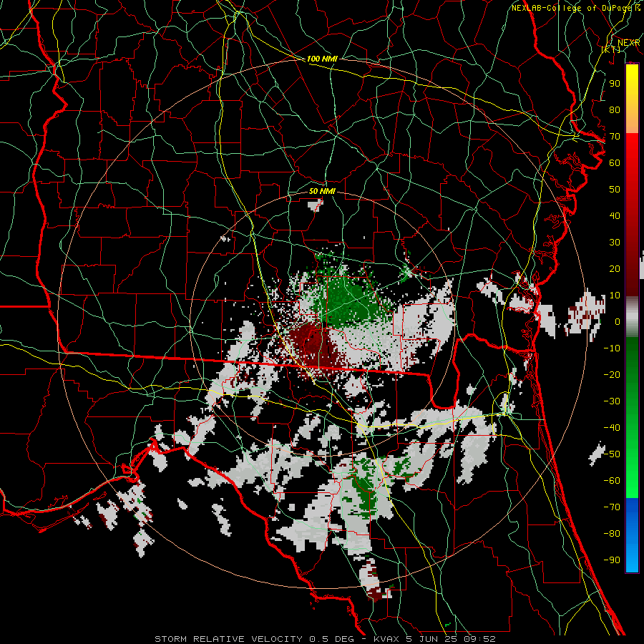
Task: Click the "-10" value on the velocity scale
Action: (x=612, y=348)
